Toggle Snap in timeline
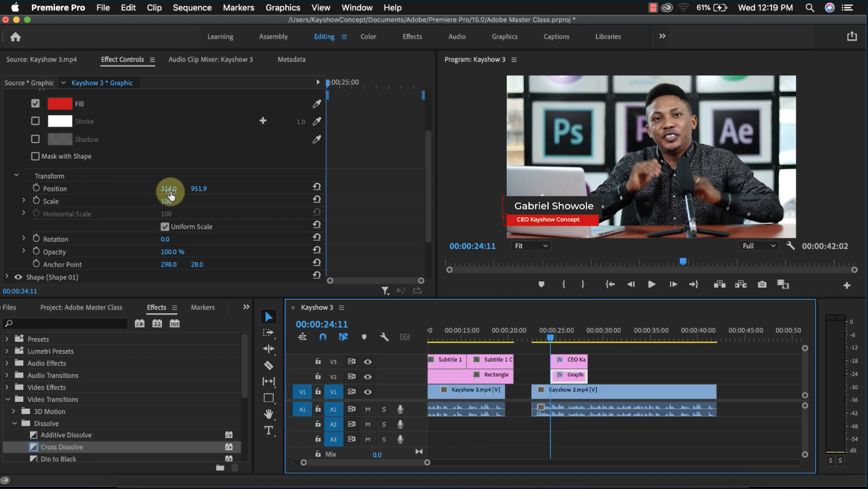Screen dimensions: 868x489 point(323,337)
